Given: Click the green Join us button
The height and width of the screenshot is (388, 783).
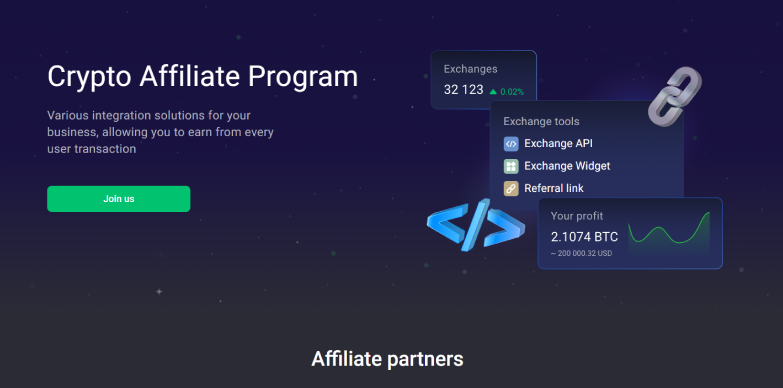Looking at the screenshot, I should point(118,199).
